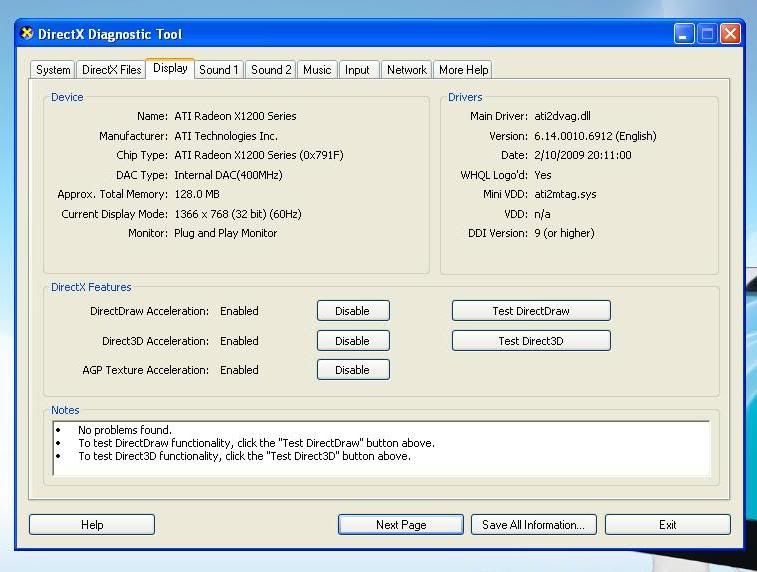Open the More Help tab
757x572 pixels.
click(463, 70)
